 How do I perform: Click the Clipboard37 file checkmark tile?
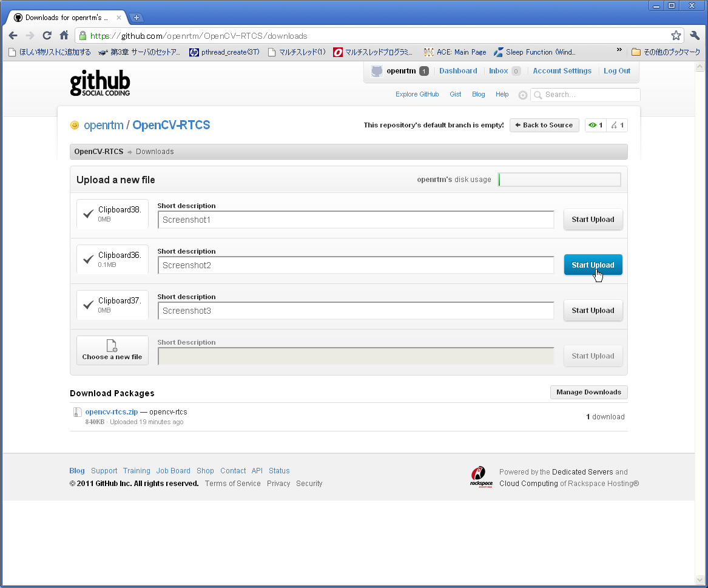coord(112,305)
